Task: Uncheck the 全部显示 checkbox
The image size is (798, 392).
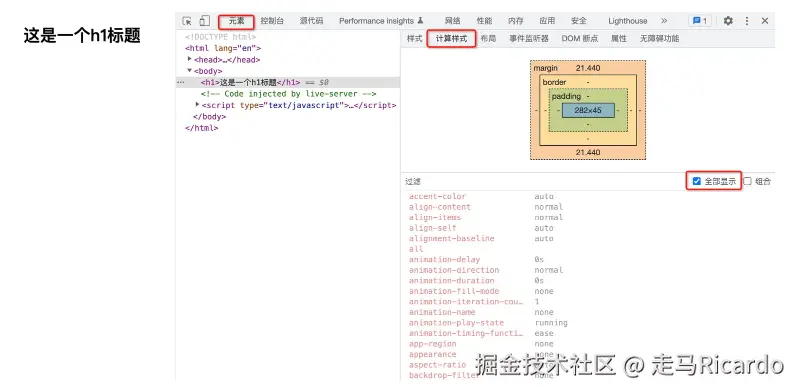Action: 697,181
